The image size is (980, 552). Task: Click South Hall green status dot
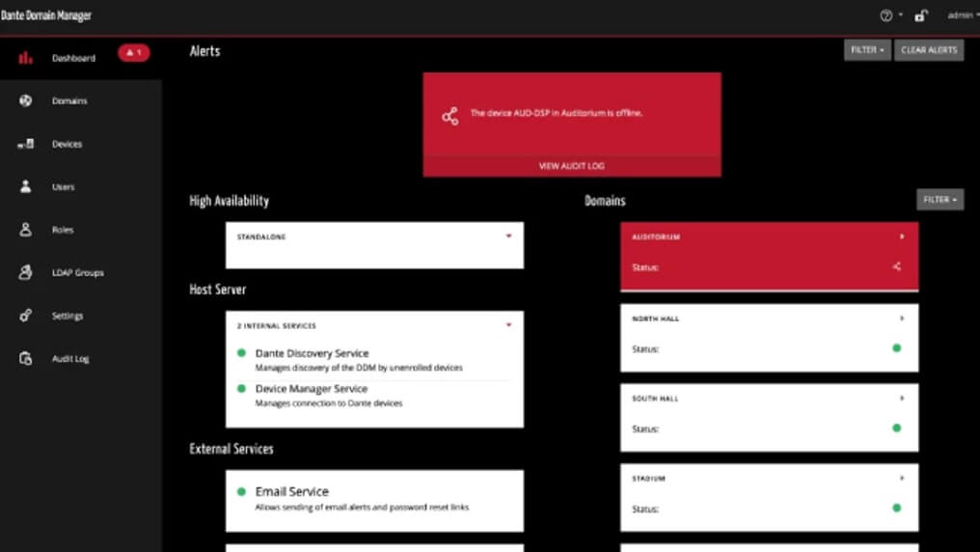coord(897,428)
